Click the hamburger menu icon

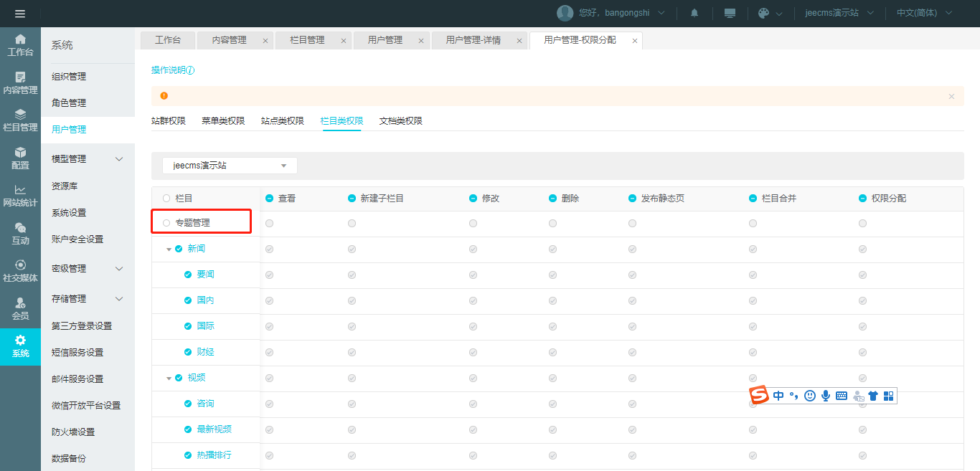20,14
